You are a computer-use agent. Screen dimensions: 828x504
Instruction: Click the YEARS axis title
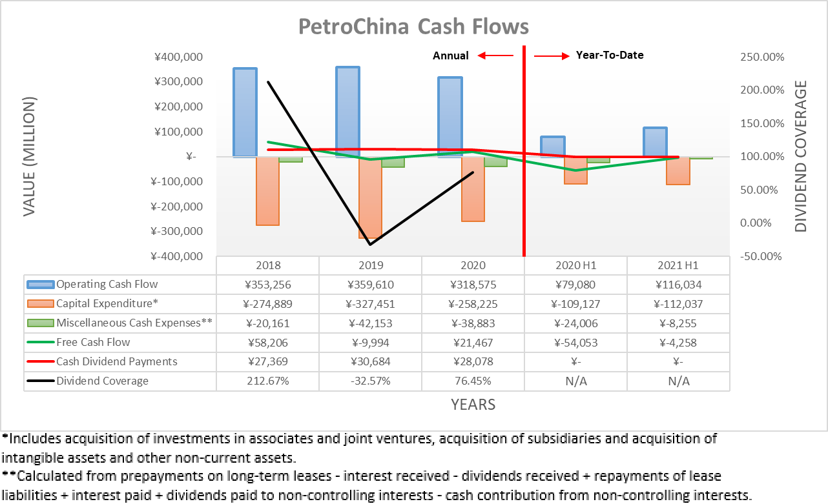[473, 405]
